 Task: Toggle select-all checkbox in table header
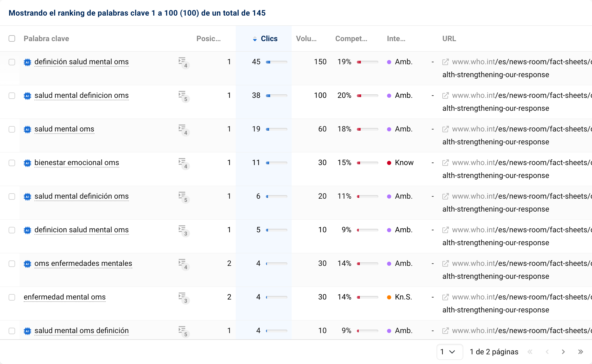pos(12,38)
